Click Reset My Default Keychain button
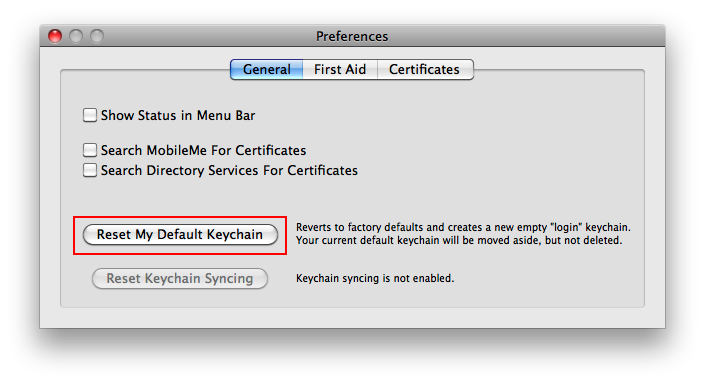 pyautogui.click(x=180, y=235)
